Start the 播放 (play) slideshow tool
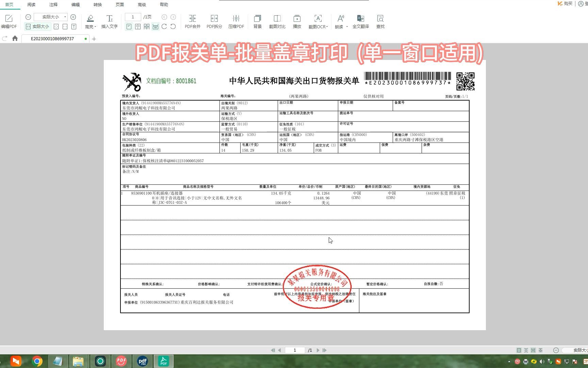588x368 pixels. coord(297,20)
